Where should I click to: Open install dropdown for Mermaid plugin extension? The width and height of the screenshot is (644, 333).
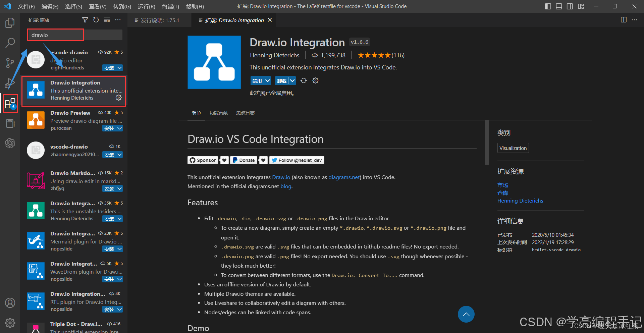click(x=120, y=249)
